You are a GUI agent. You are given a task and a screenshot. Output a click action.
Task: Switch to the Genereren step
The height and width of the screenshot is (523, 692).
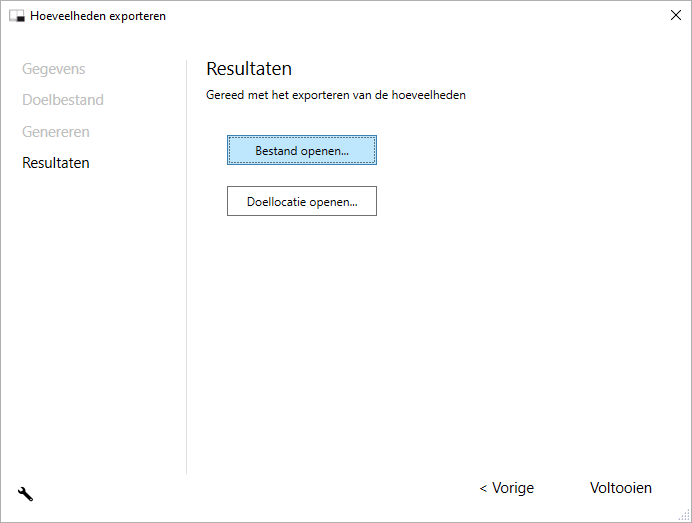pos(56,132)
